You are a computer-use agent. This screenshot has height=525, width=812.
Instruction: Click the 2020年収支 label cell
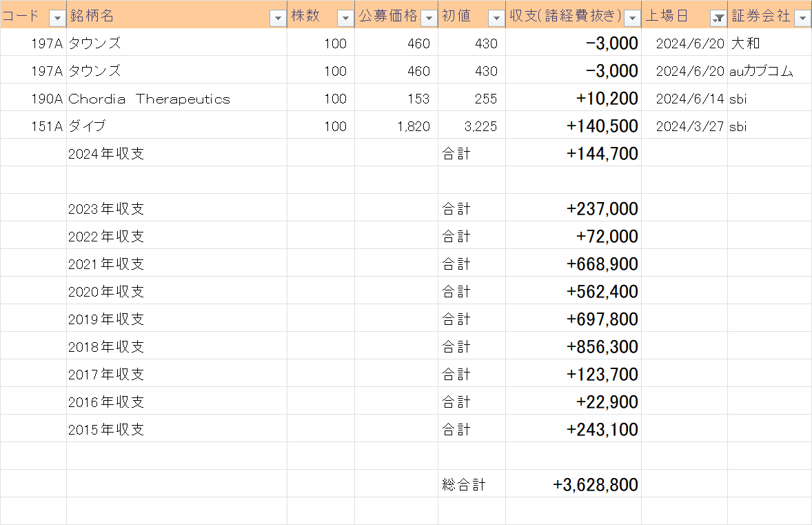coord(176,291)
